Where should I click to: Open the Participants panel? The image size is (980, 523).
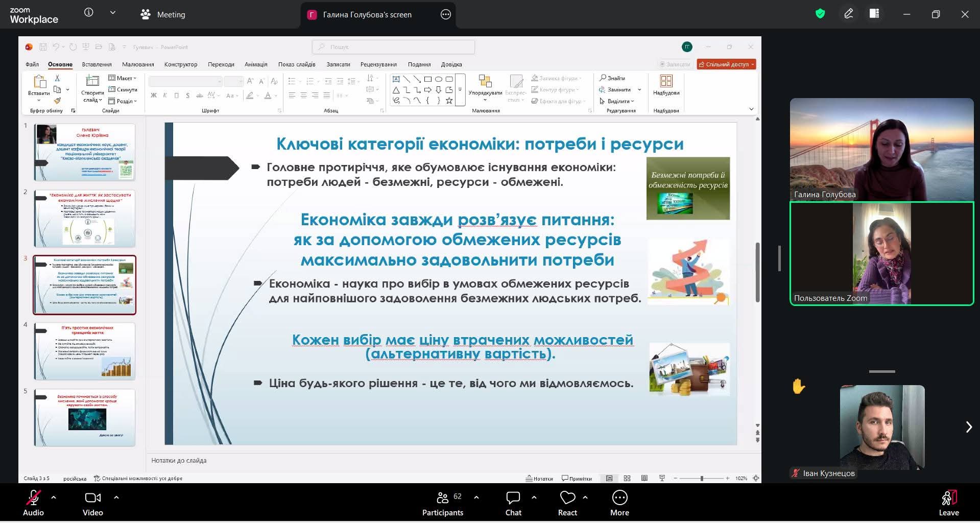tap(443, 503)
